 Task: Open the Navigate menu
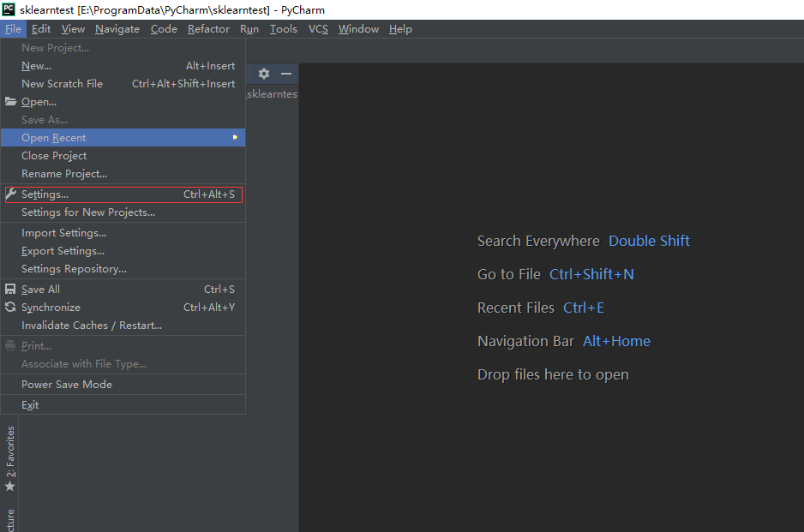point(117,29)
